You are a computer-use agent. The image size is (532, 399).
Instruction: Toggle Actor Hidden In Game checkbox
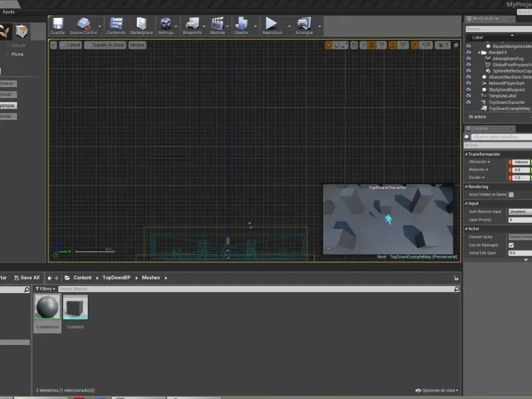coord(511,194)
